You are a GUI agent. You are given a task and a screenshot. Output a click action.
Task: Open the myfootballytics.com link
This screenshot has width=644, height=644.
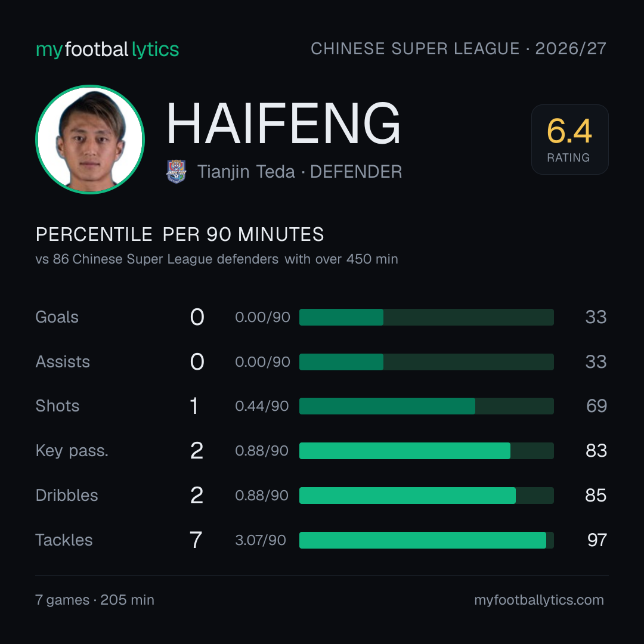(x=539, y=600)
